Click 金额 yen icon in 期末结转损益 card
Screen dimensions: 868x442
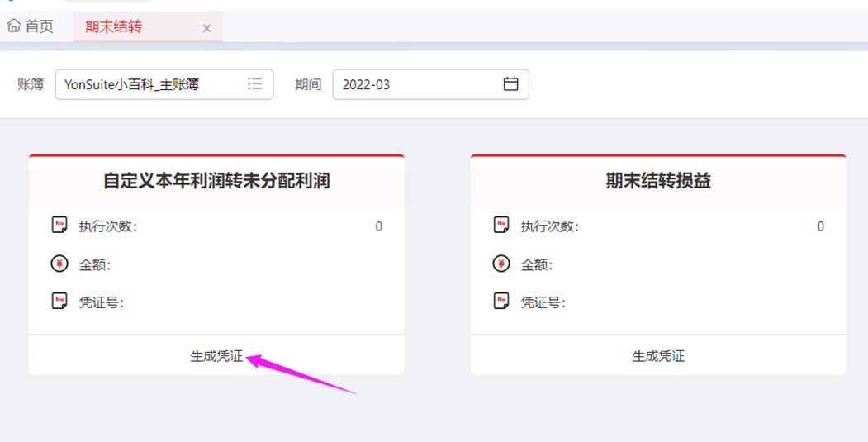[x=501, y=264]
